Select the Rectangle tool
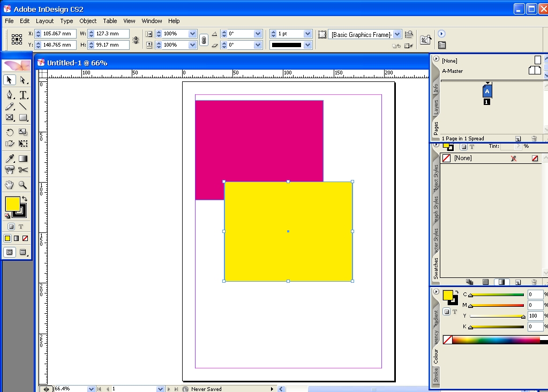 (22, 117)
